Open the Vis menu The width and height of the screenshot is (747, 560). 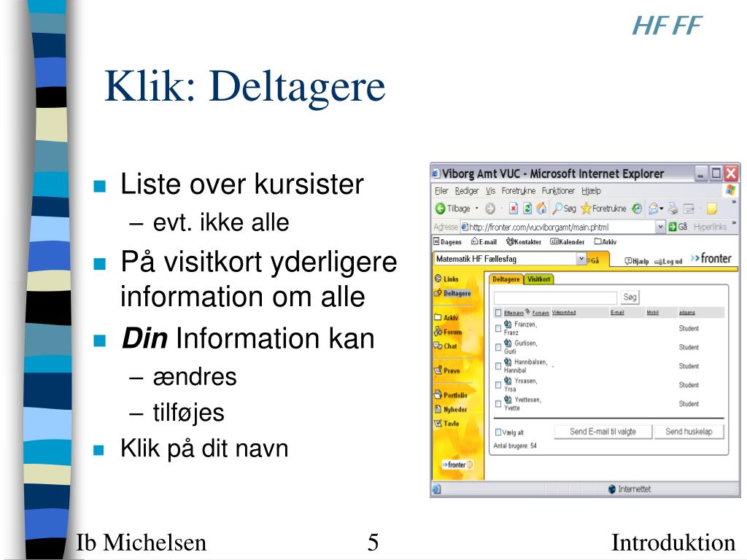[491, 191]
